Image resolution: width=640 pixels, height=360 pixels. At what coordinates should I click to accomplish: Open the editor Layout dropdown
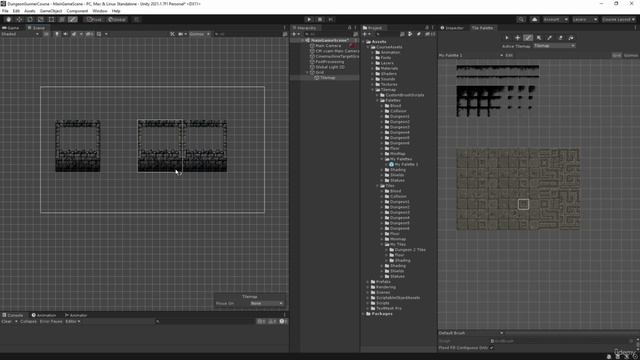tap(619, 19)
